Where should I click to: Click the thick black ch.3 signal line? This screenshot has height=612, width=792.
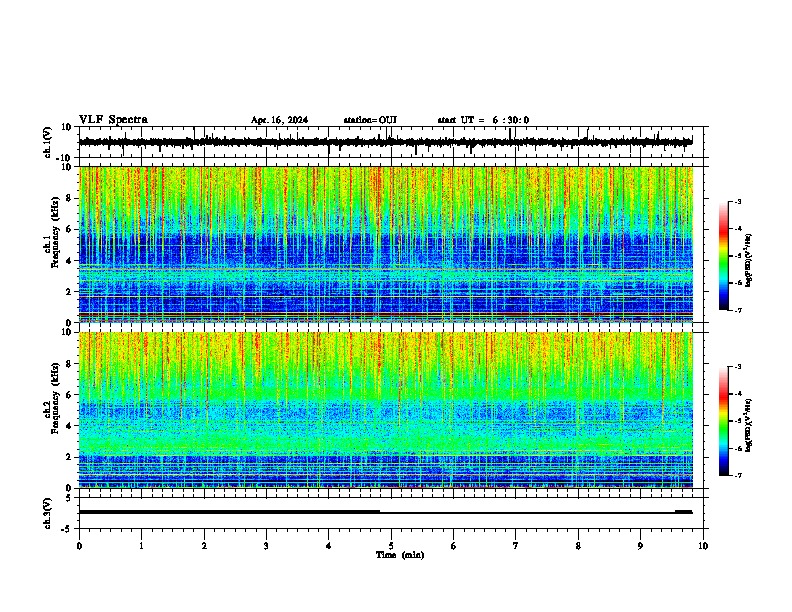229,512
